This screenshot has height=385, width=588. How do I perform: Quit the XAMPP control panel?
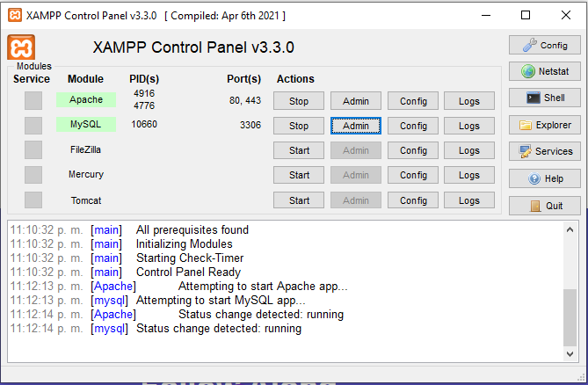click(545, 206)
